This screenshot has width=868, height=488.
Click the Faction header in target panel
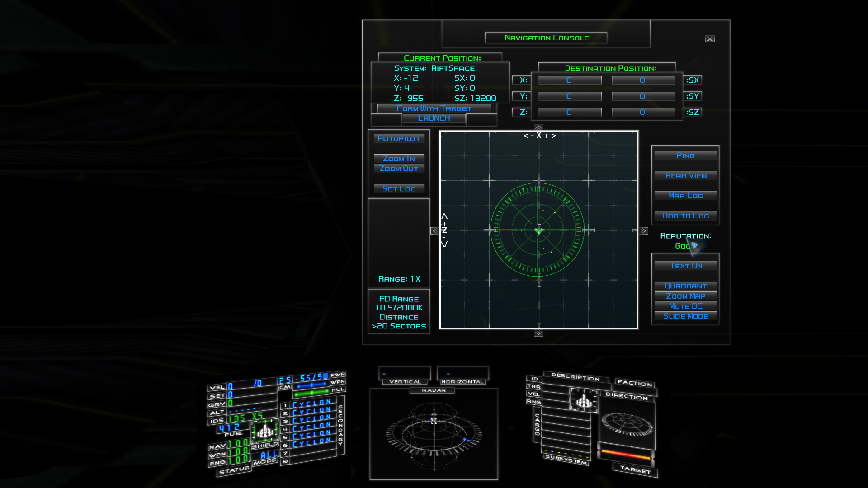tap(635, 383)
